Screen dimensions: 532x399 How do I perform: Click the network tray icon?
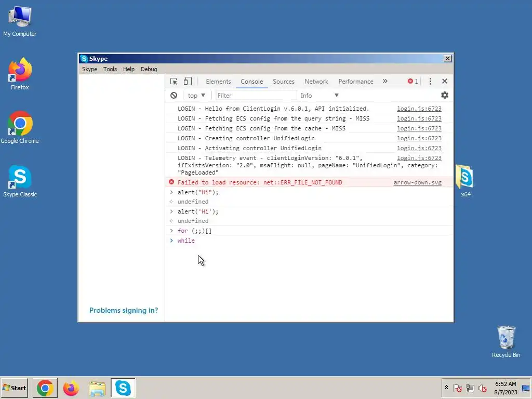pyautogui.click(x=470, y=388)
